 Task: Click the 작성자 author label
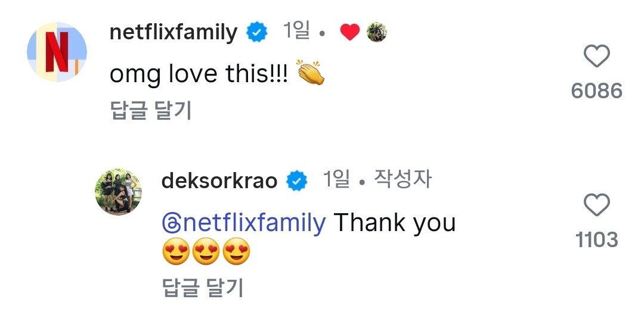coord(402,179)
